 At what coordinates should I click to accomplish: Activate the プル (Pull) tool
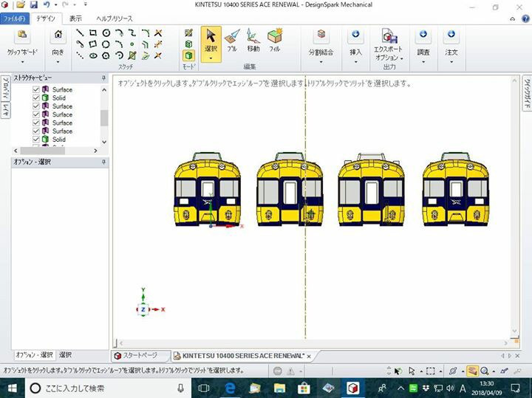[232, 41]
